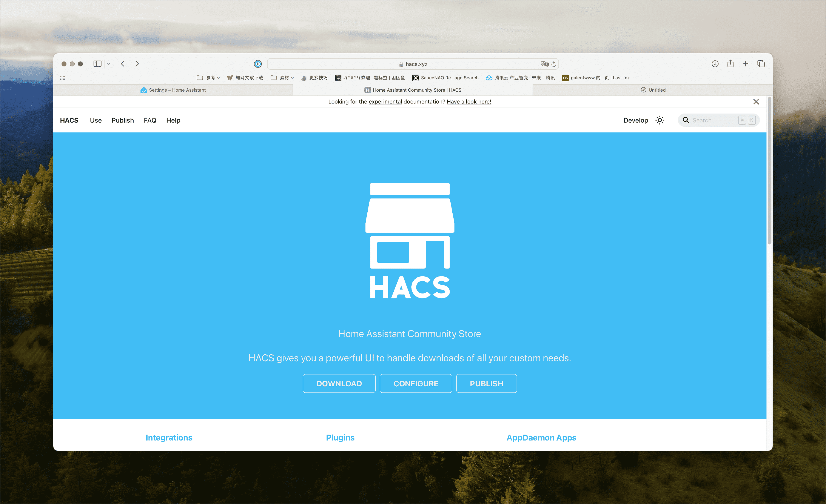This screenshot has height=504, width=826.
Task: Reload the page with refresh icon
Action: (554, 64)
